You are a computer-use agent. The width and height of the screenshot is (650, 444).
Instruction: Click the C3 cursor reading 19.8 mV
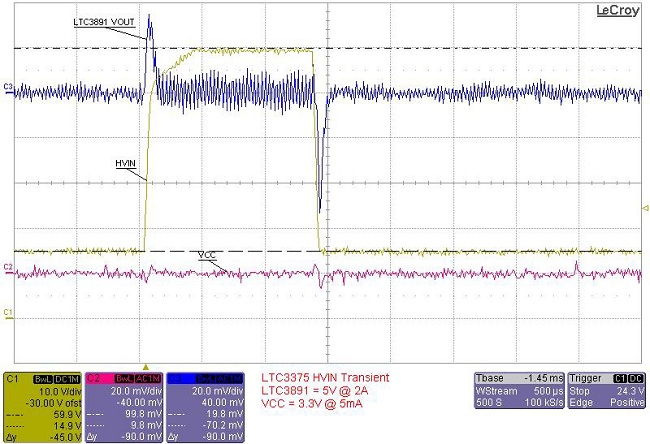pyautogui.click(x=226, y=414)
